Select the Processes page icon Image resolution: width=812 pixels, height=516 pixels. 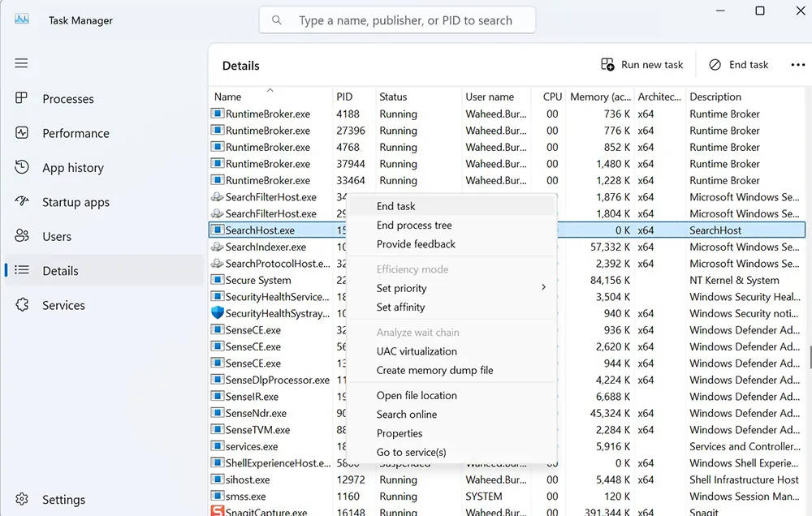(21, 98)
